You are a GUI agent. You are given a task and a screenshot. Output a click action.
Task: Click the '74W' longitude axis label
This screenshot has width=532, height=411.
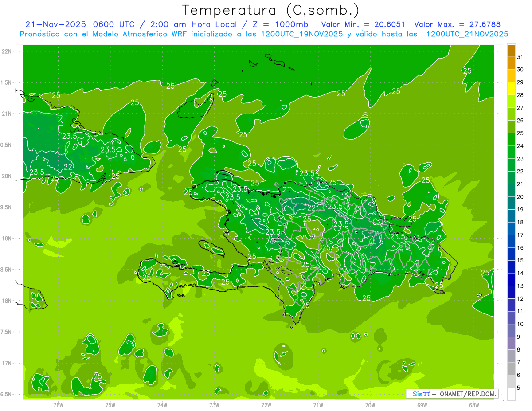tap(162, 405)
